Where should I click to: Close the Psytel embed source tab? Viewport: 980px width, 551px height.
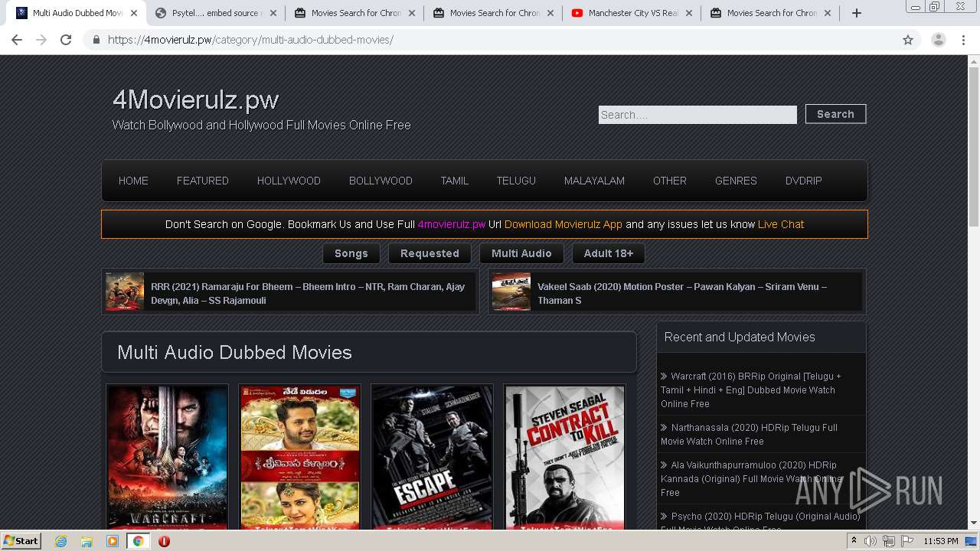coord(273,13)
